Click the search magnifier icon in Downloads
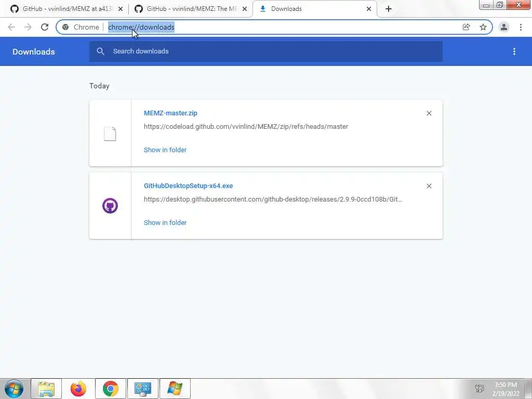532x399 pixels. click(100, 51)
